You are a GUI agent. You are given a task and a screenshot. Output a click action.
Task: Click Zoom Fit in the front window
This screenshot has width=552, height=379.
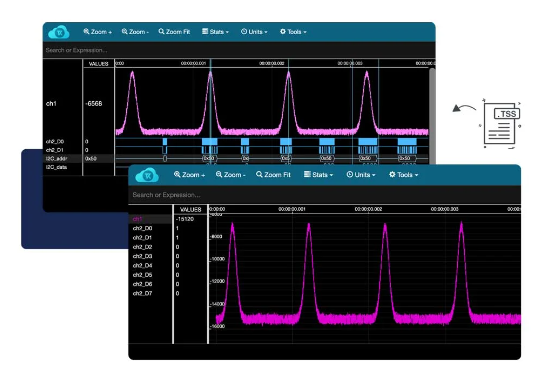point(273,175)
